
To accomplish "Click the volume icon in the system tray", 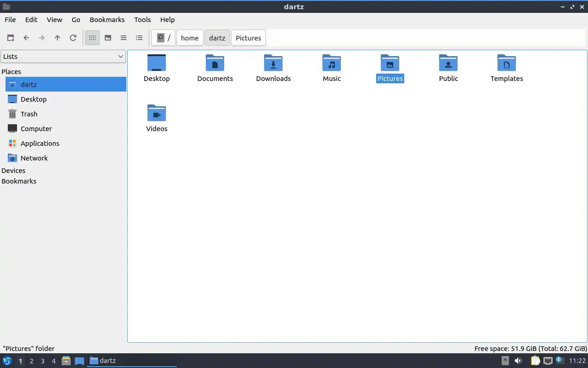I will (x=518, y=361).
